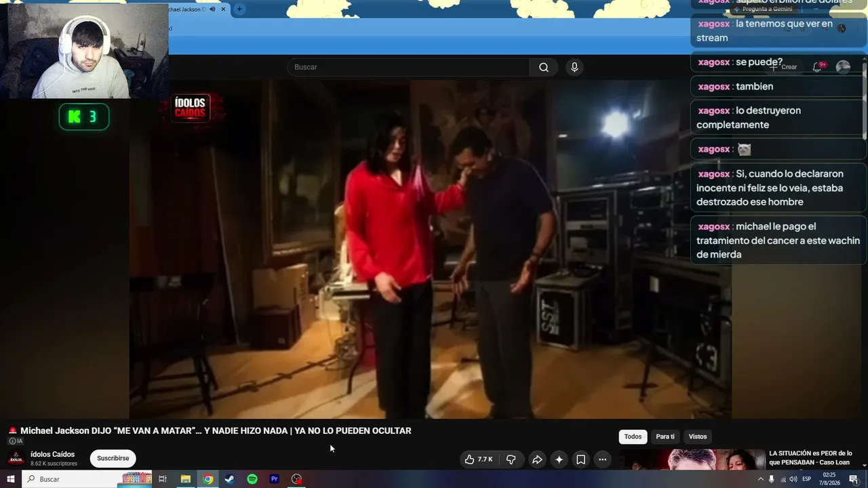This screenshot has width=868, height=488.
Task: Open File Explorer from the taskbar
Action: pos(185,479)
